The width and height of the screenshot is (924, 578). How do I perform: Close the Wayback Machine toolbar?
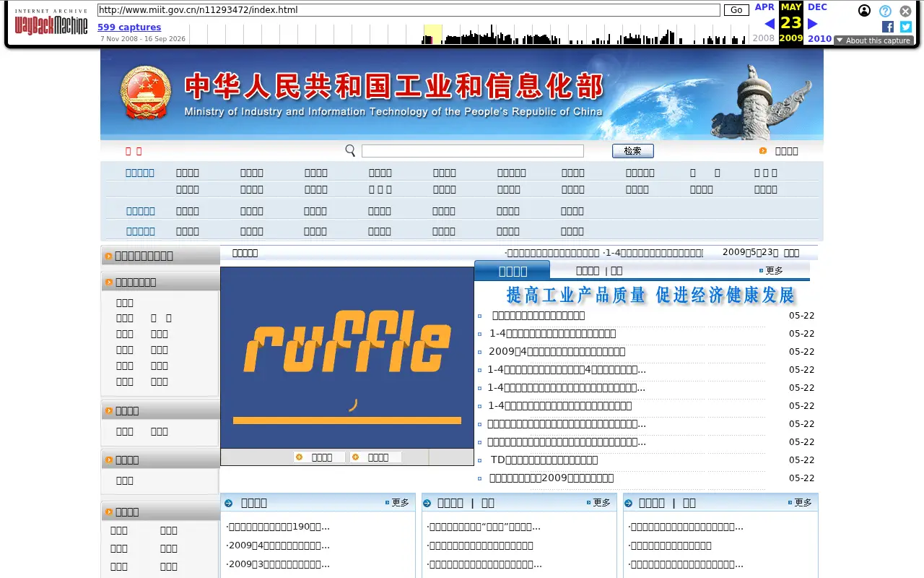[905, 11]
